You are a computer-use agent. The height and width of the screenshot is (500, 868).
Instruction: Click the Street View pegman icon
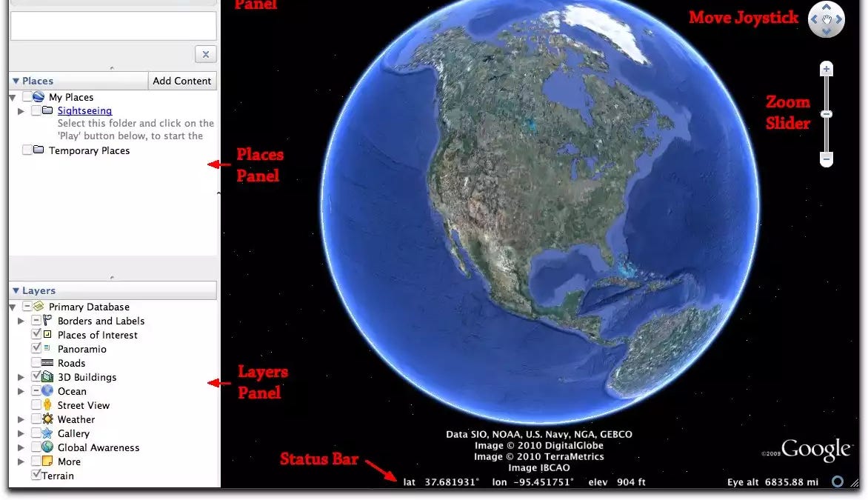(x=48, y=405)
